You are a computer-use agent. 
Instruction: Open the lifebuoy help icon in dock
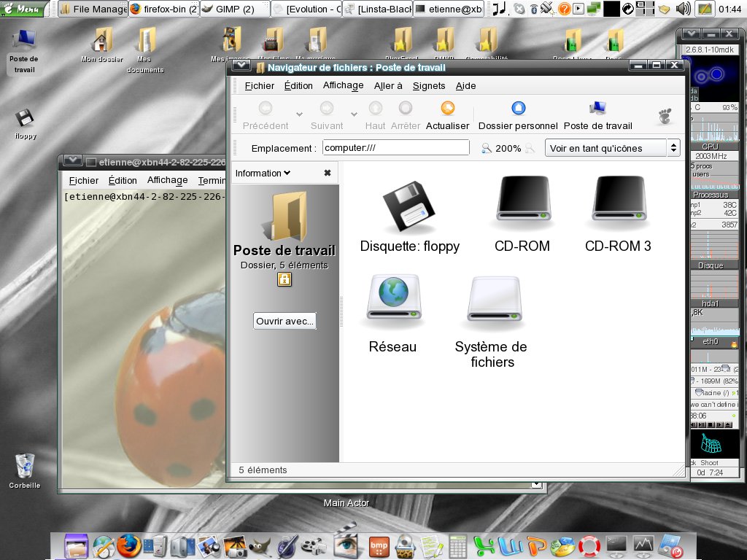point(589,546)
